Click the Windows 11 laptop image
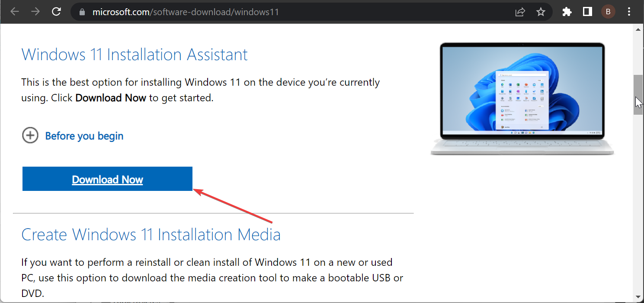The image size is (644, 303). [x=522, y=99]
